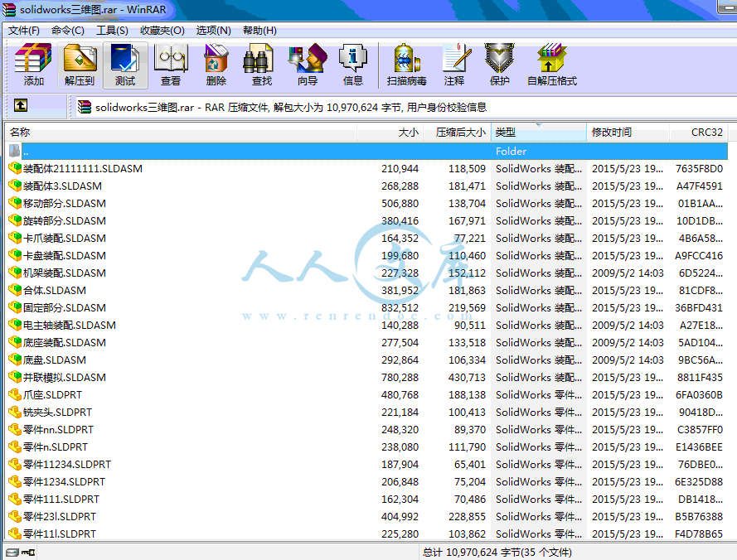
Task: Open the 命令(C) menu
Action: (68, 31)
